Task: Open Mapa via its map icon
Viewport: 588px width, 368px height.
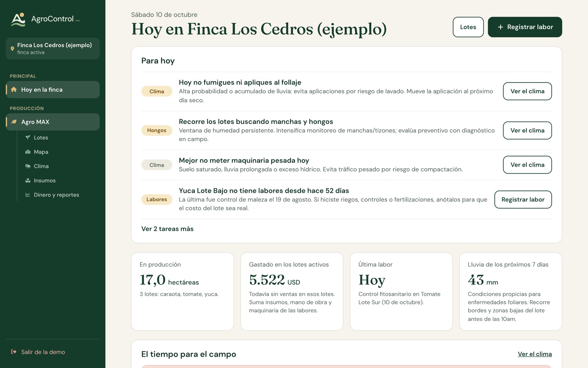Action: tap(28, 152)
